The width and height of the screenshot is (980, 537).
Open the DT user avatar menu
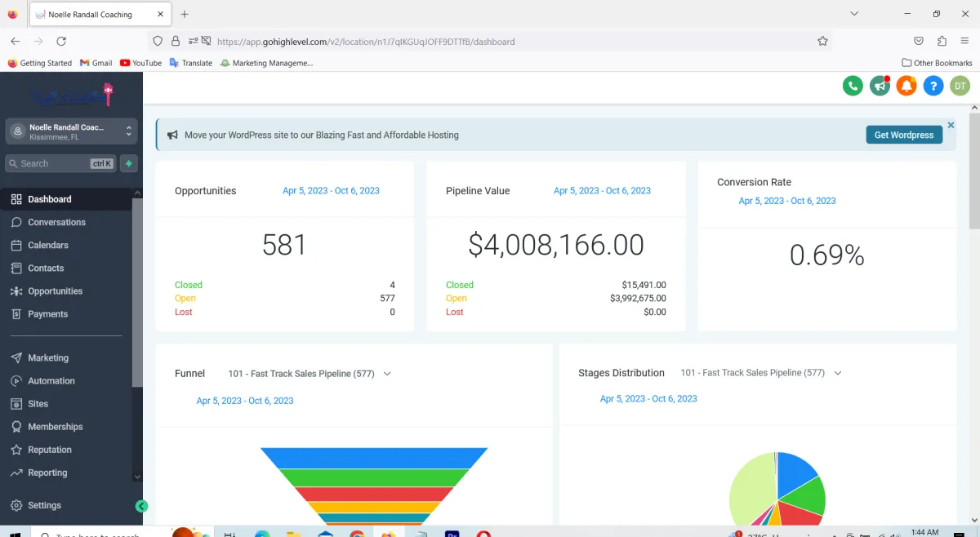coord(960,86)
